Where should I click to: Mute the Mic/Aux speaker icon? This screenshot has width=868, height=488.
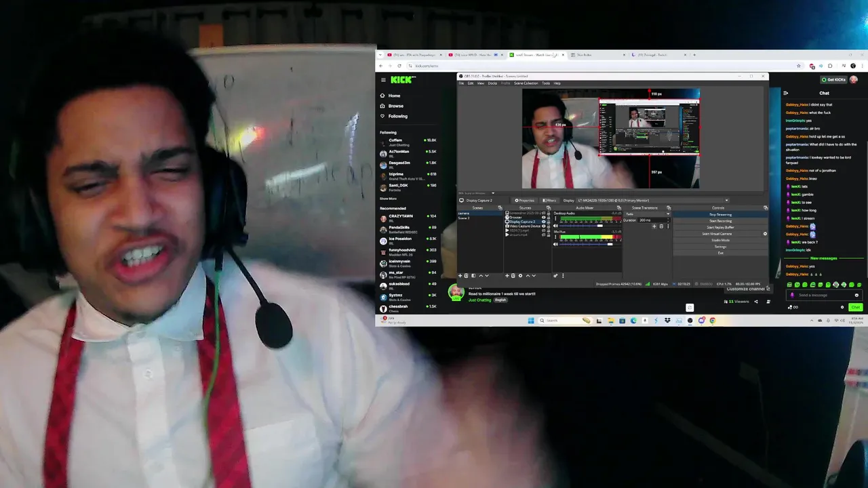pyautogui.click(x=555, y=244)
